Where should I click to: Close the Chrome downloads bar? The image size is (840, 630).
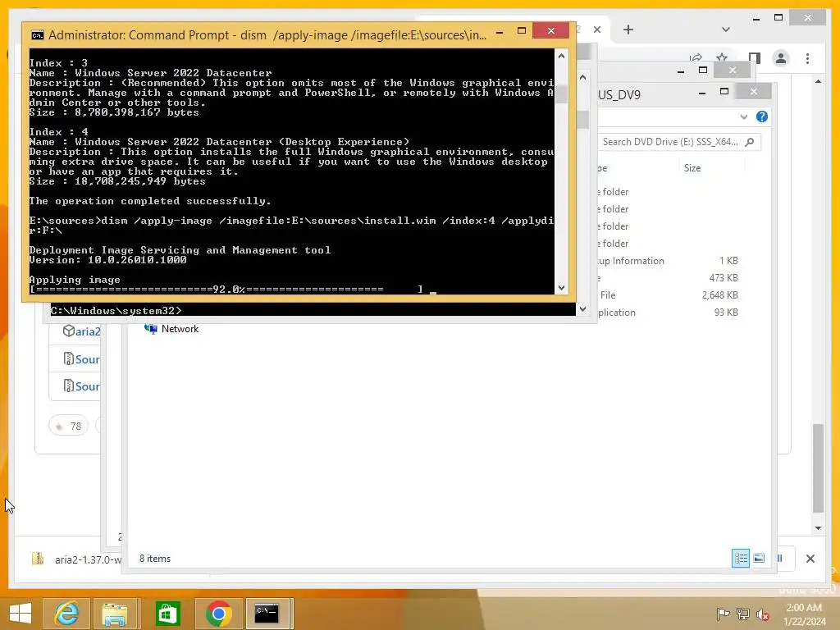[x=810, y=559]
